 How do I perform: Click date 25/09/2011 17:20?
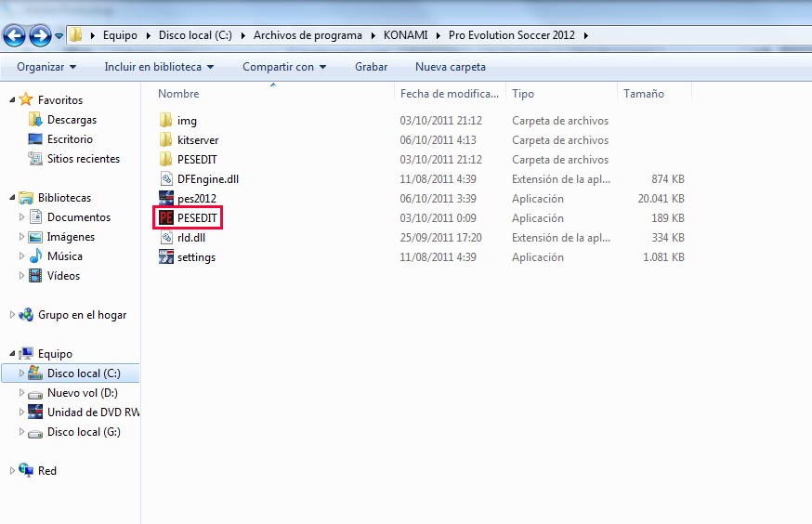tap(440, 238)
